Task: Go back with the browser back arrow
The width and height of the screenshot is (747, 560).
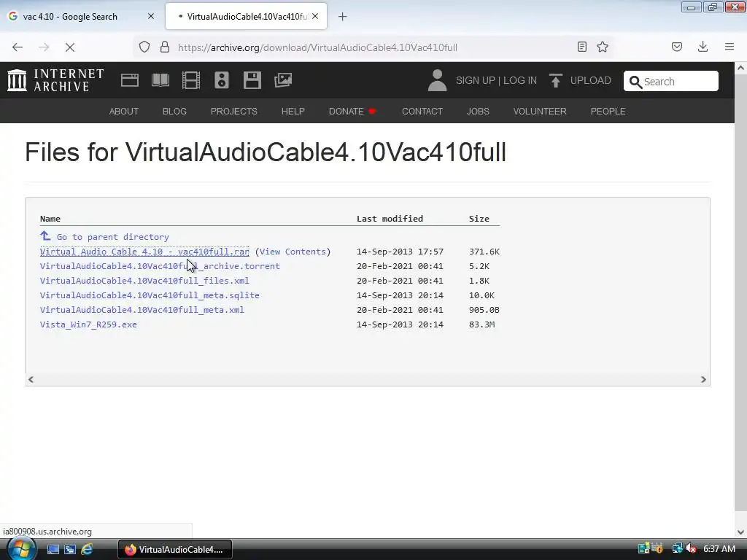Action: (x=18, y=47)
